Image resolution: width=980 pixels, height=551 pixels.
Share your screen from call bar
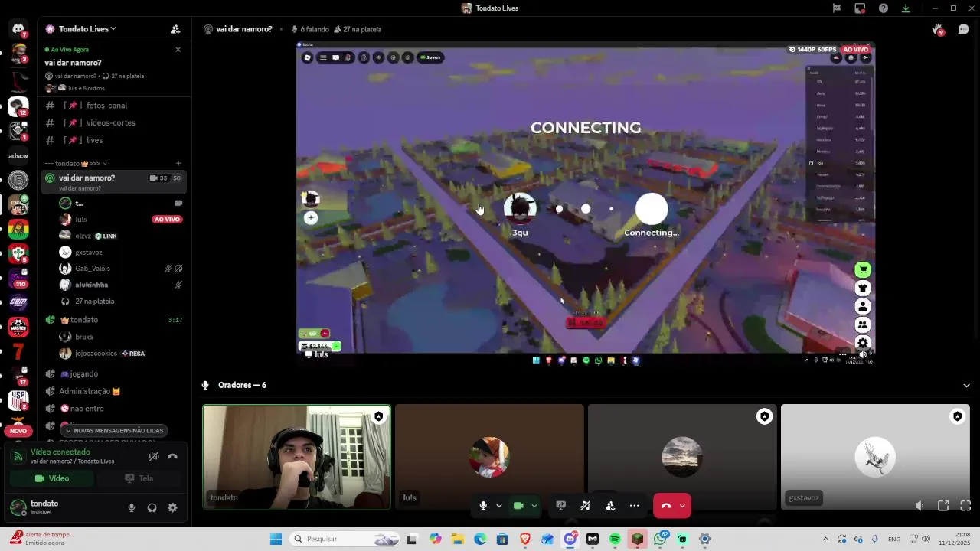point(560,506)
